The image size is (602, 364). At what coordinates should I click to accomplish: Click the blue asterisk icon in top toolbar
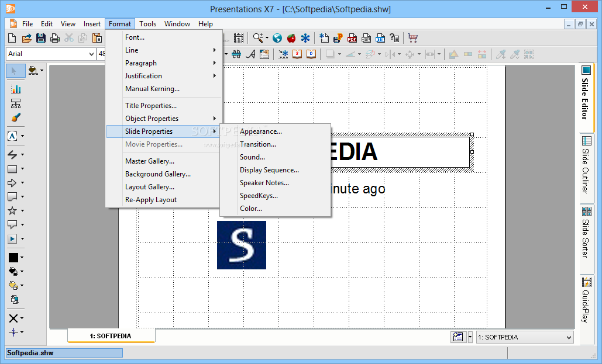305,38
